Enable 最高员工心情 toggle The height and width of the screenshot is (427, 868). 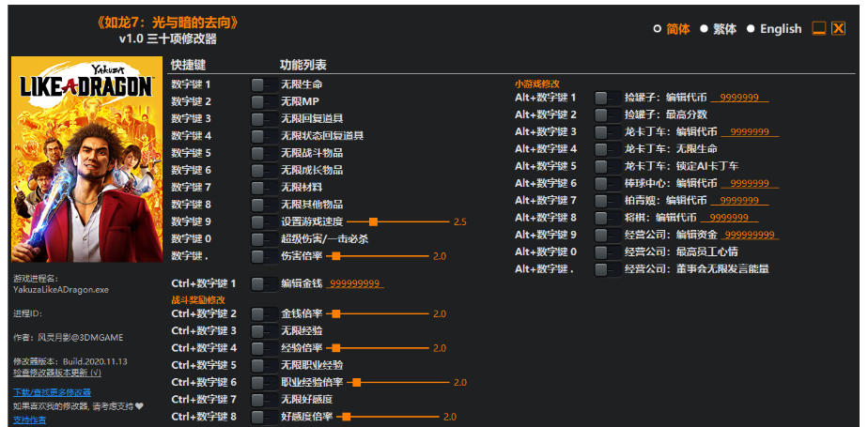pos(607,252)
